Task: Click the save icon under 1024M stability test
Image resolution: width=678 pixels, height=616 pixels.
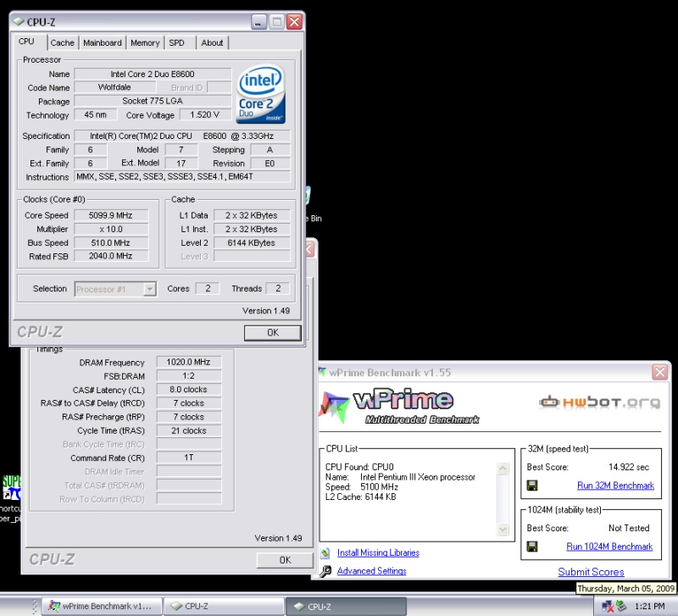Action: [x=532, y=547]
